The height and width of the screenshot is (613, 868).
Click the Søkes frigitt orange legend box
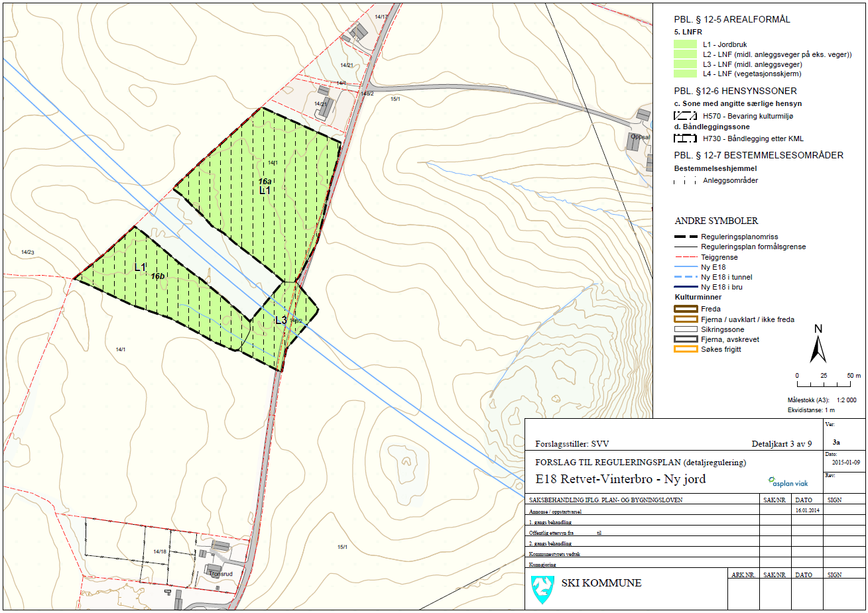point(686,349)
